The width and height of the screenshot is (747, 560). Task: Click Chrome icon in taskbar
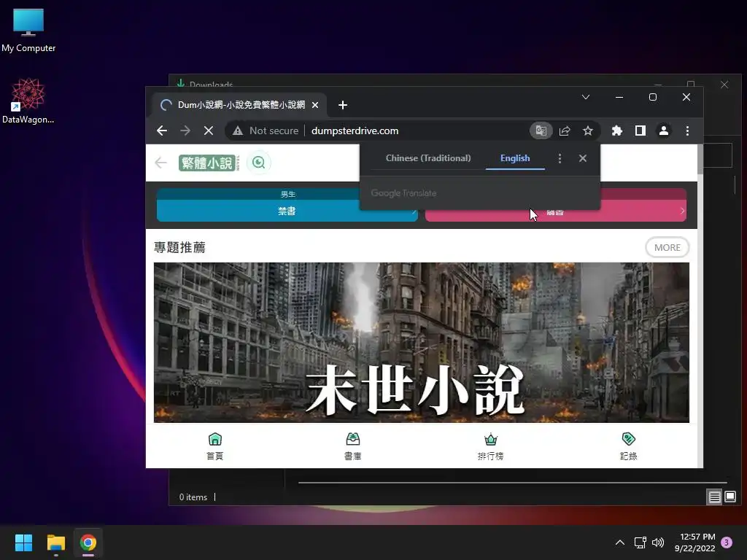point(88,542)
